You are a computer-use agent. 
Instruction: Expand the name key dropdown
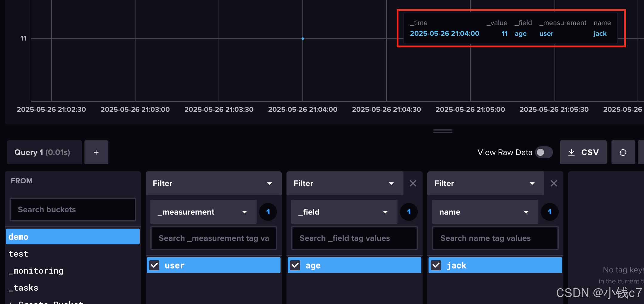(485, 212)
